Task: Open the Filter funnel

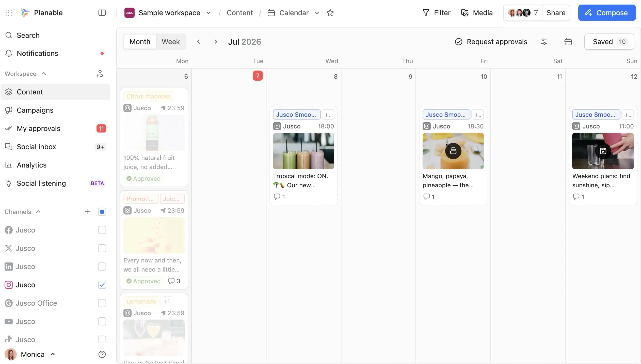Action: pyautogui.click(x=436, y=13)
